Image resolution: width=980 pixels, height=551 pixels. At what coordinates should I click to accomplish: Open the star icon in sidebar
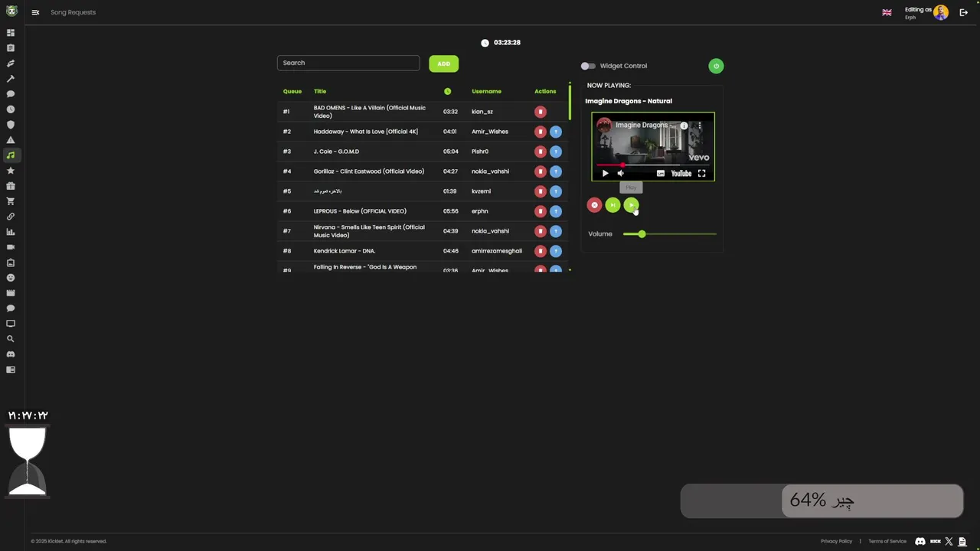[x=11, y=171]
